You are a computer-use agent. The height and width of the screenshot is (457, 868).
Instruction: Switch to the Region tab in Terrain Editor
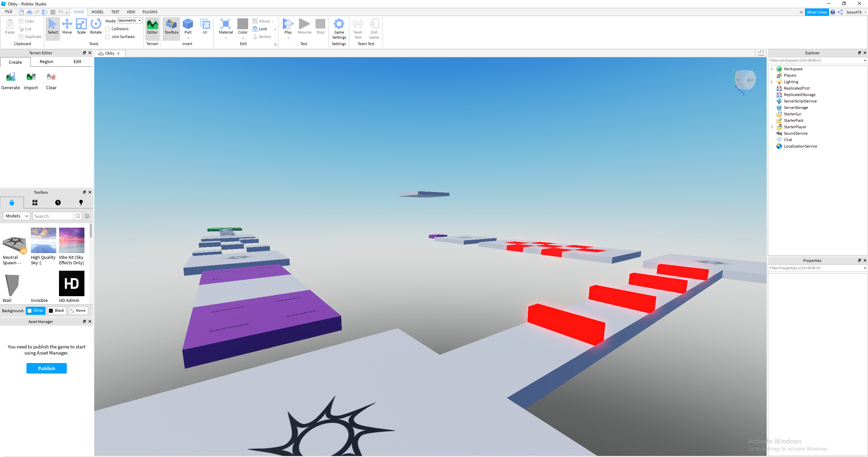46,61
